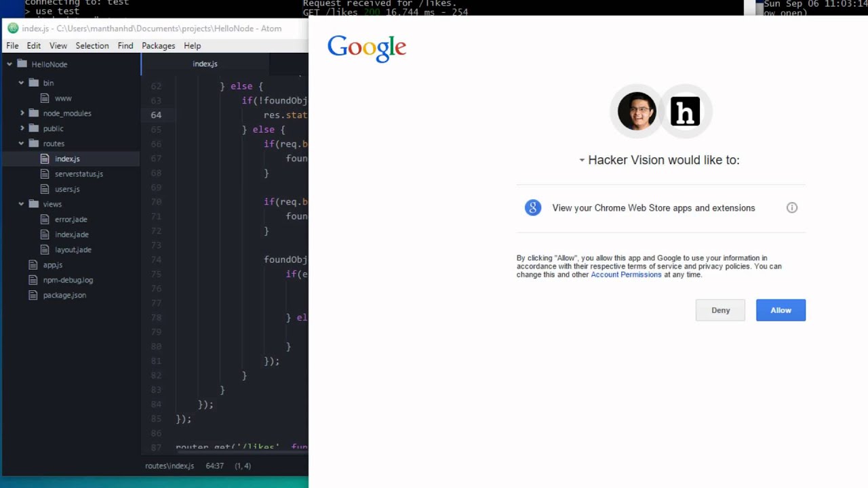This screenshot has height=488, width=868.
Task: Expand the public folder arrow
Action: tap(22, 128)
